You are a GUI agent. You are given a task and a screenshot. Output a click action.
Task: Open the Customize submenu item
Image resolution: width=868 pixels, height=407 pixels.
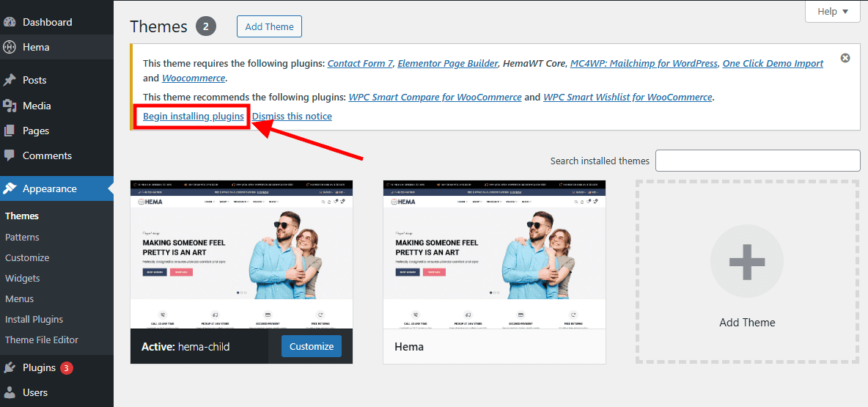(27, 257)
